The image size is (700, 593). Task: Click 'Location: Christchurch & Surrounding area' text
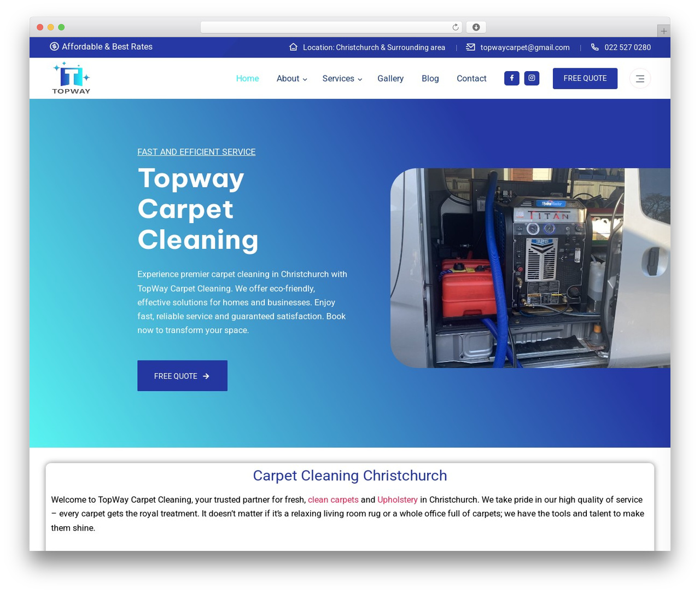374,48
